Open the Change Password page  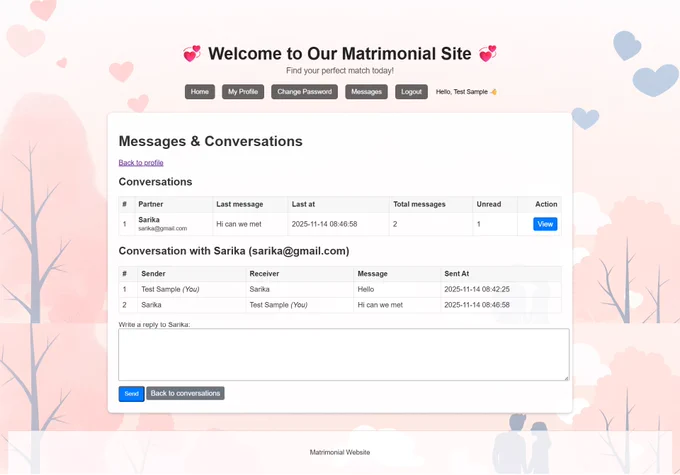click(304, 92)
